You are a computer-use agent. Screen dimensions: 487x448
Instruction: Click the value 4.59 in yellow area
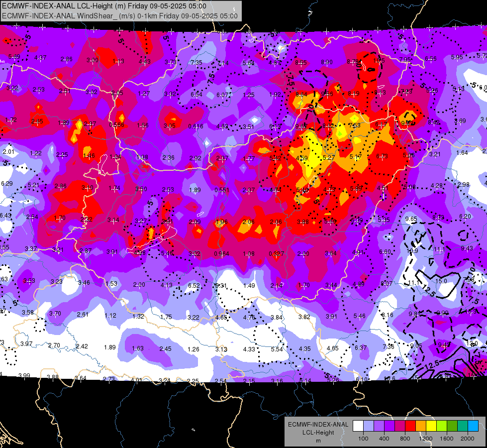click(x=301, y=158)
